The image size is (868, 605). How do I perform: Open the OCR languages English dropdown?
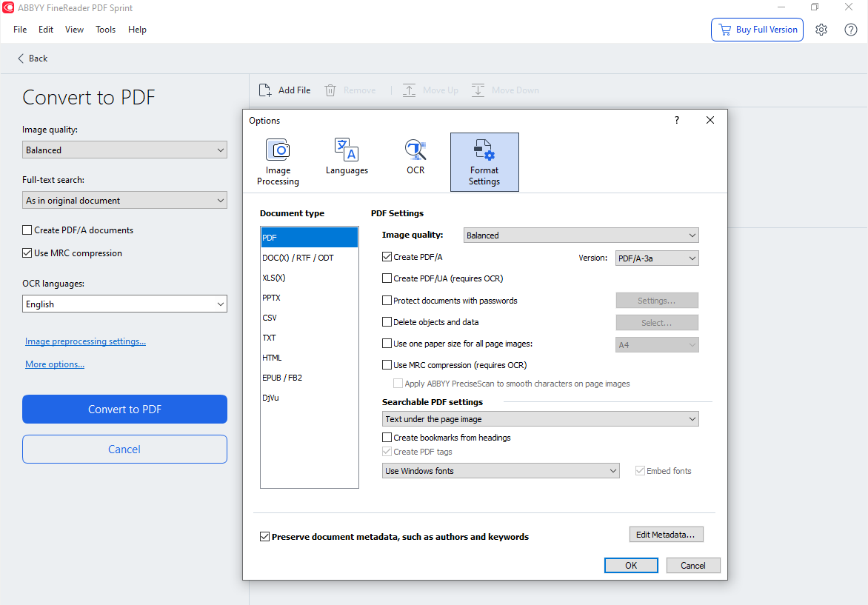tap(124, 304)
